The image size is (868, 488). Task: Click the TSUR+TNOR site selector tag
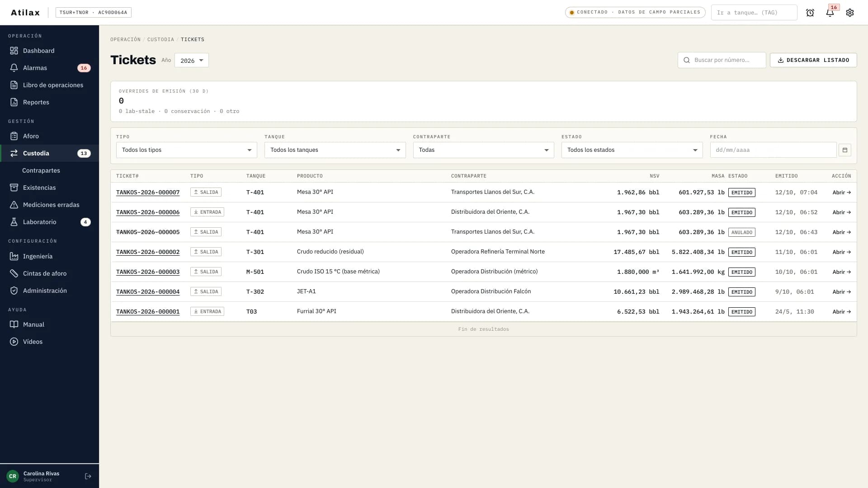(94, 13)
